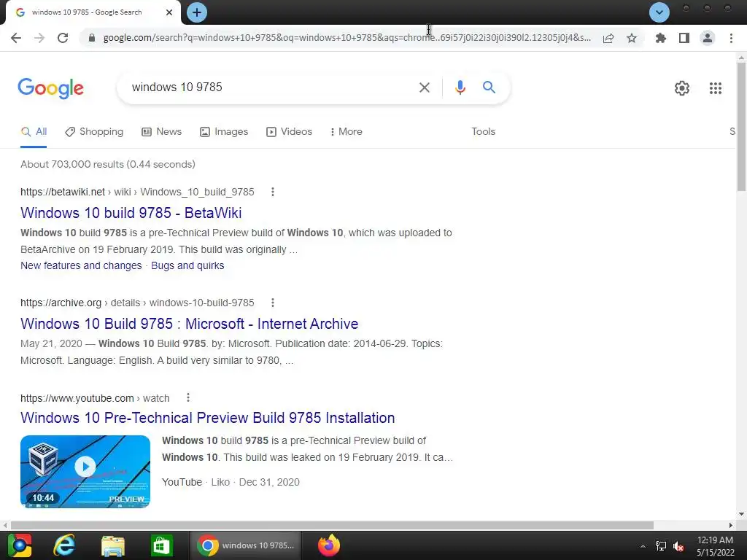This screenshot has width=747, height=560.
Task: Open the taskbar clock and date
Action: (715, 546)
